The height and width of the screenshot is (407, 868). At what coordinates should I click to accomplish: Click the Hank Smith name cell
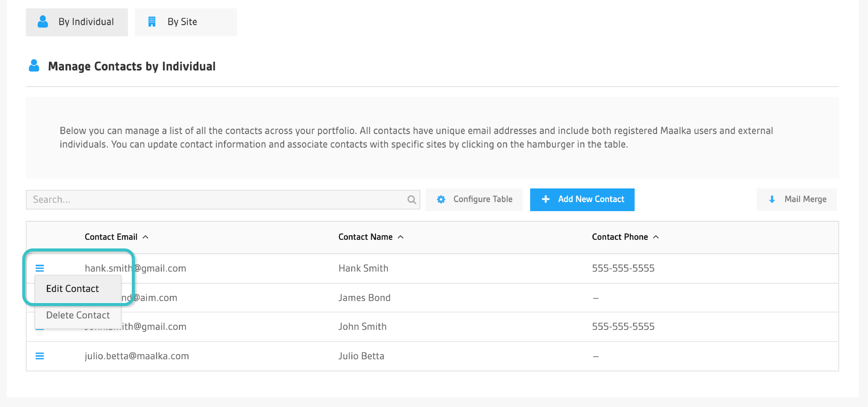point(363,268)
